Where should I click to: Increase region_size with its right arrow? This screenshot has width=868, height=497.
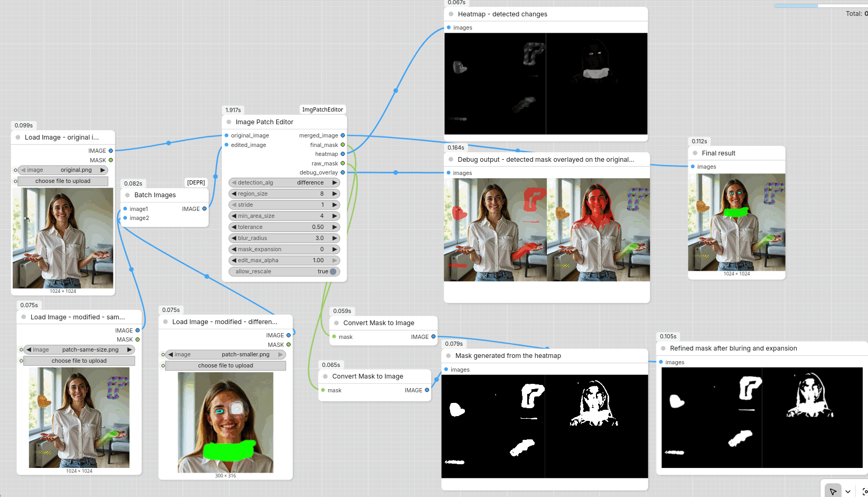334,194
